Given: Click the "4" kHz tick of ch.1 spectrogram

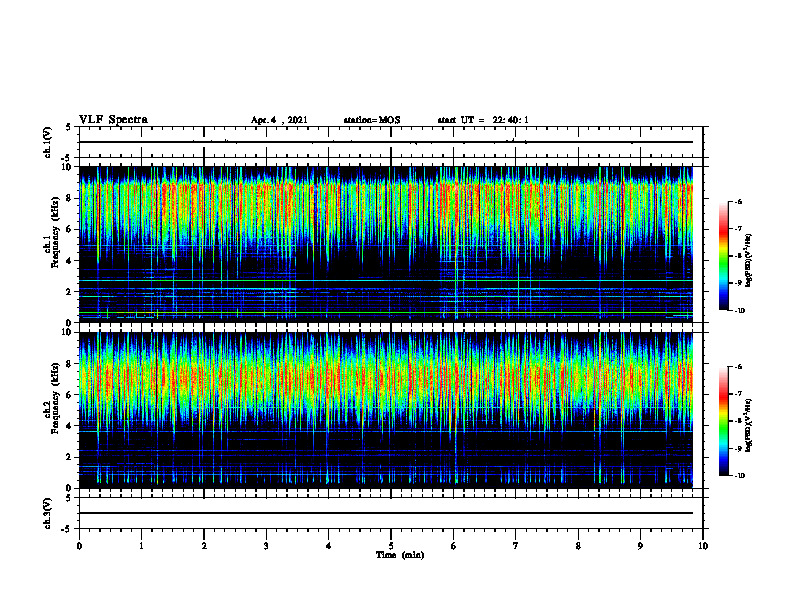Looking at the screenshot, I should [70, 261].
